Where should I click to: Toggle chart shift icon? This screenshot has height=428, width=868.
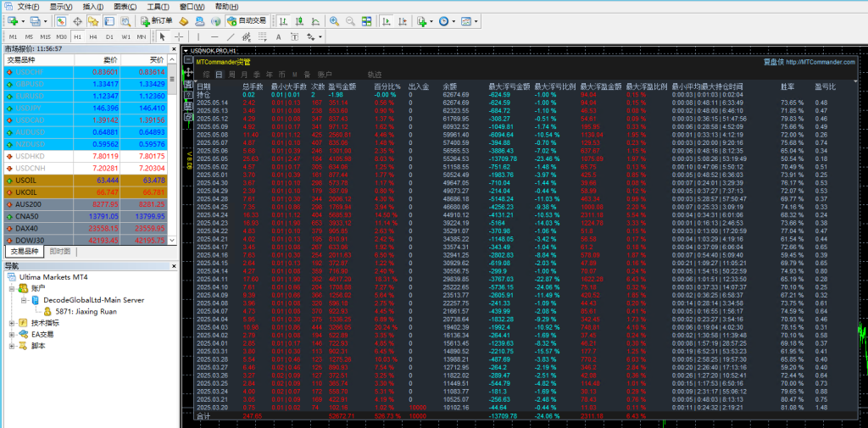click(403, 21)
